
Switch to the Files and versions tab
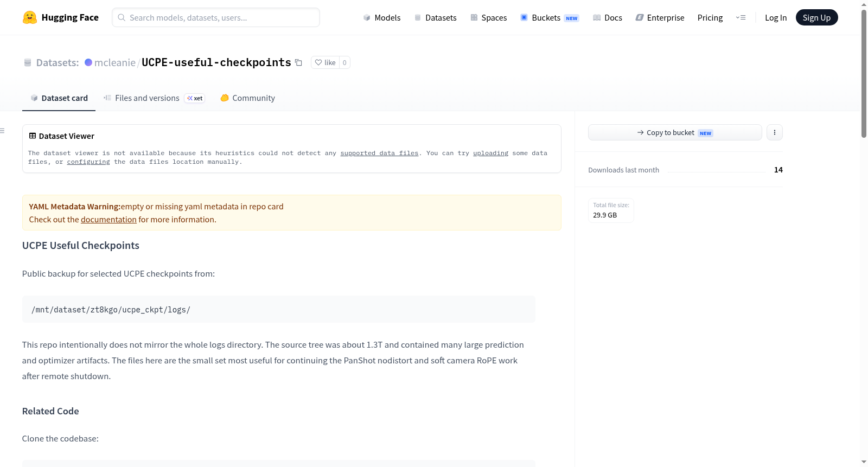(x=154, y=98)
